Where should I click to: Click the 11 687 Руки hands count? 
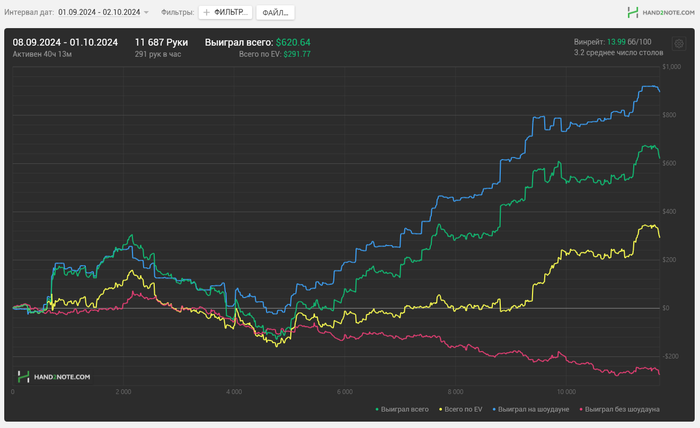[x=161, y=42]
